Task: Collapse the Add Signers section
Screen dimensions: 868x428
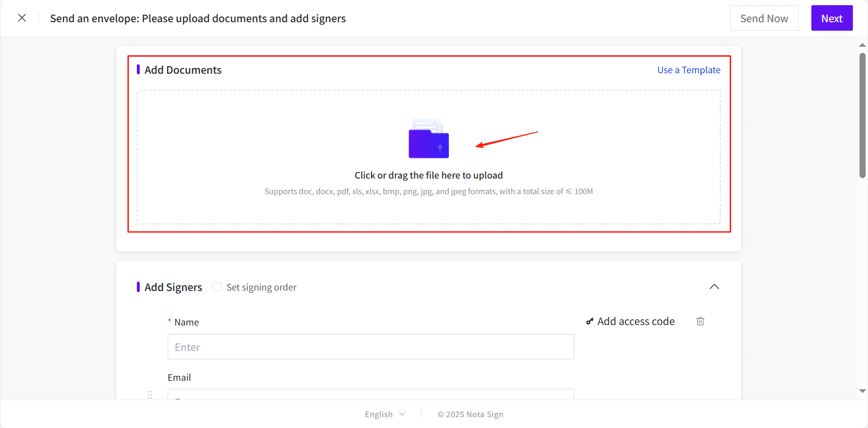Action: (714, 287)
